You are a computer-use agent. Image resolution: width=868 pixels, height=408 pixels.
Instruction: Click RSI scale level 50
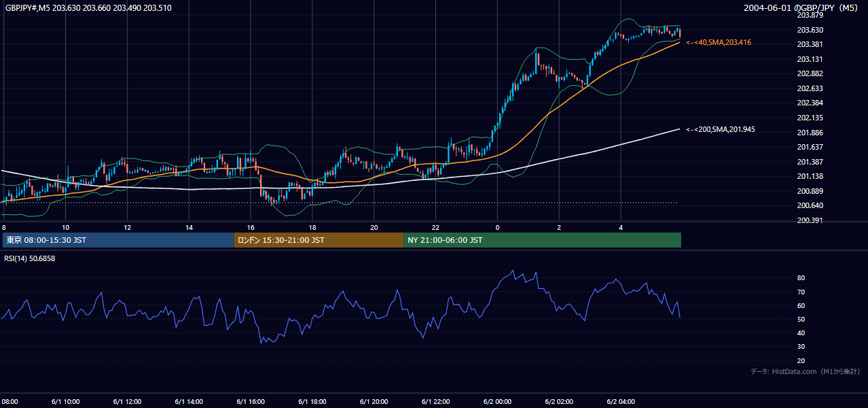pos(801,319)
